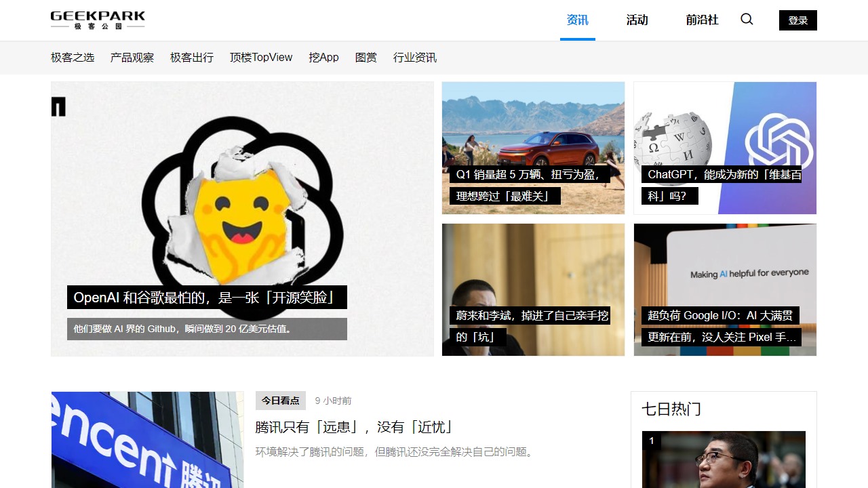Select the 极客之选 category
868x488 pixels.
[73, 58]
